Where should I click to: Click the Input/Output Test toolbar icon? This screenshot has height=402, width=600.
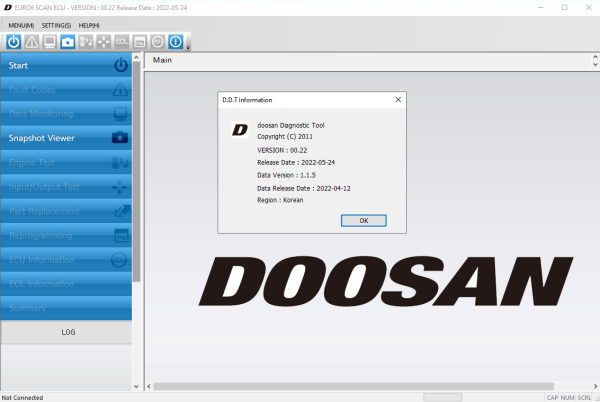(104, 42)
